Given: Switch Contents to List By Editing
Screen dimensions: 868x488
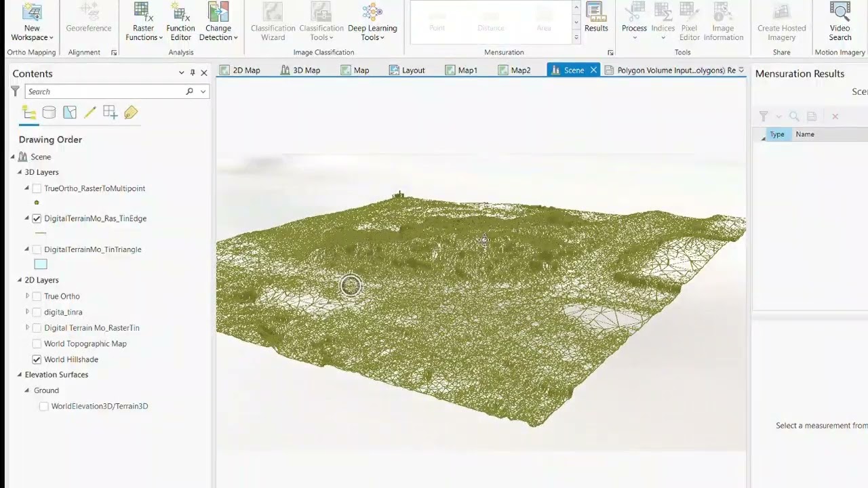Looking at the screenshot, I should (x=90, y=113).
